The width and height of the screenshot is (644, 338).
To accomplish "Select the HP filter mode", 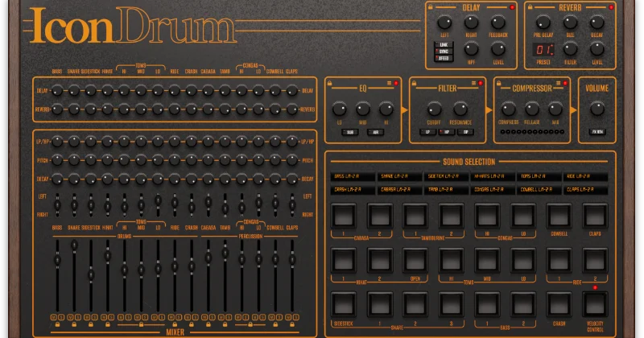I will [447, 132].
